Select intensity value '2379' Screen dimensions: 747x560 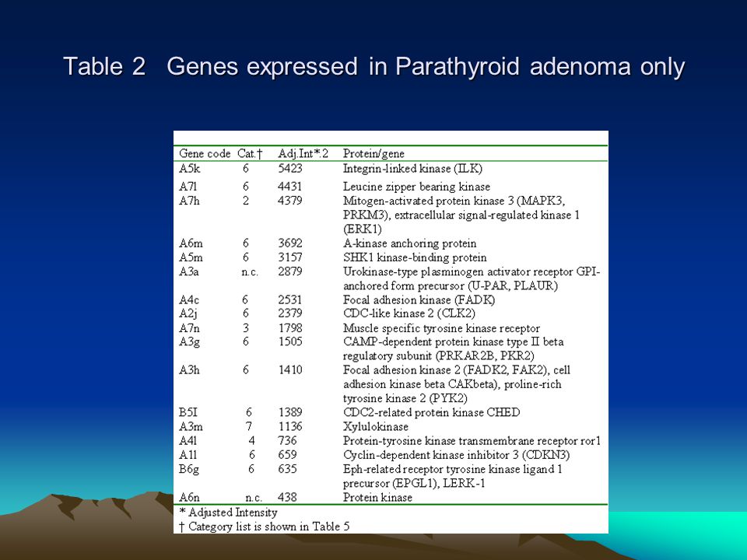point(290,313)
